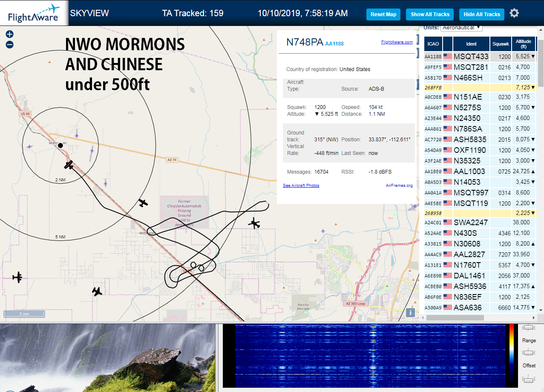Click purple aircraft marker west of Morristown

(29, 146)
